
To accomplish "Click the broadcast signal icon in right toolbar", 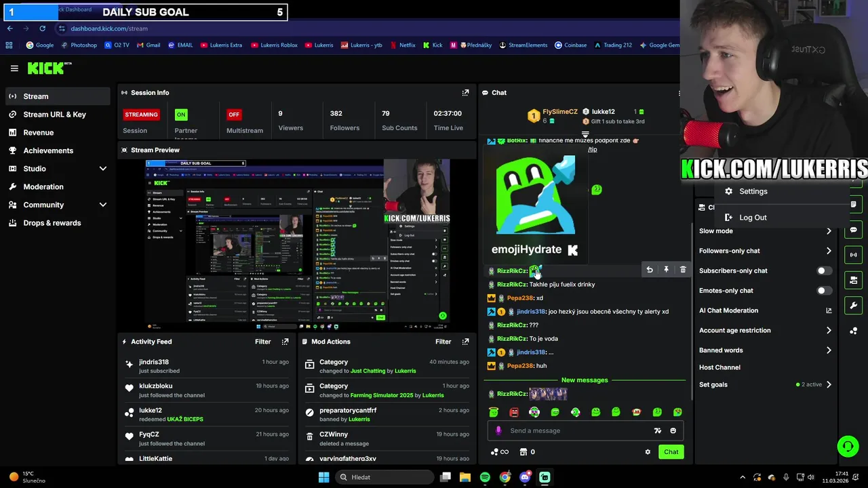I will click(x=853, y=255).
